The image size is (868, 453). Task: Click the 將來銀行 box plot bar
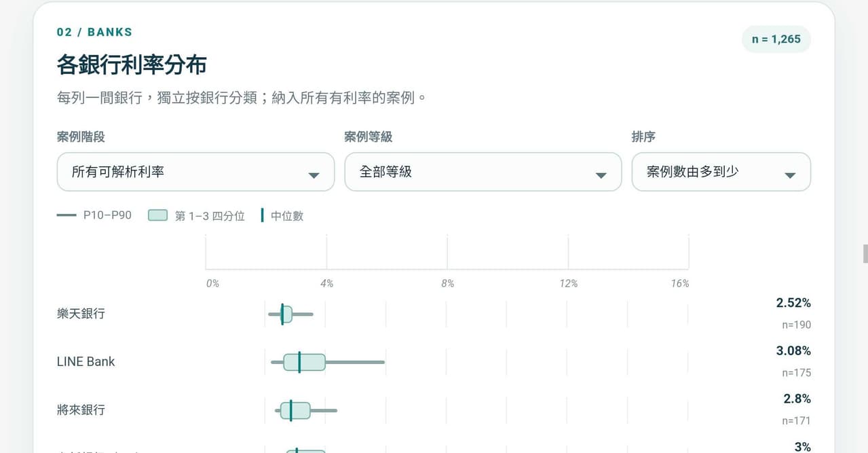point(306,410)
